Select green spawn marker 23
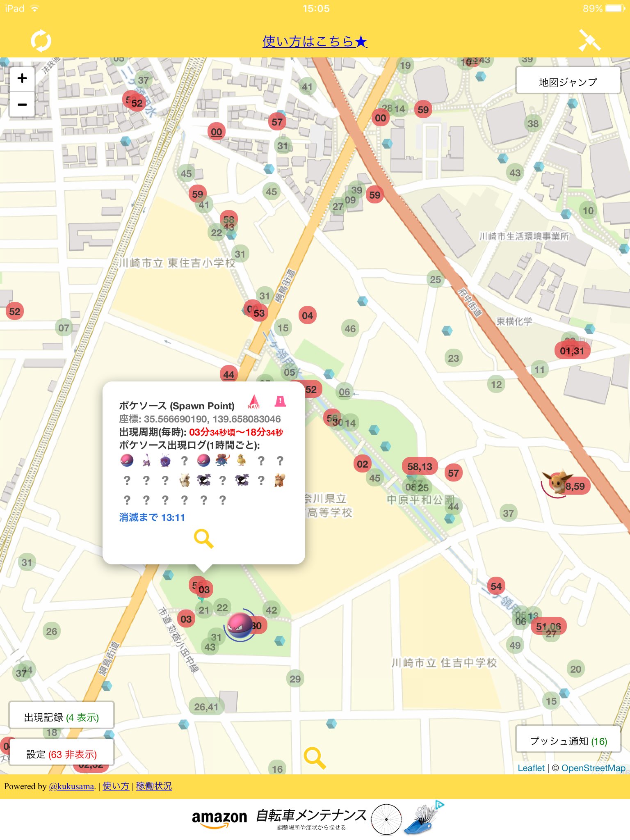This screenshot has width=630, height=840. coord(453,358)
